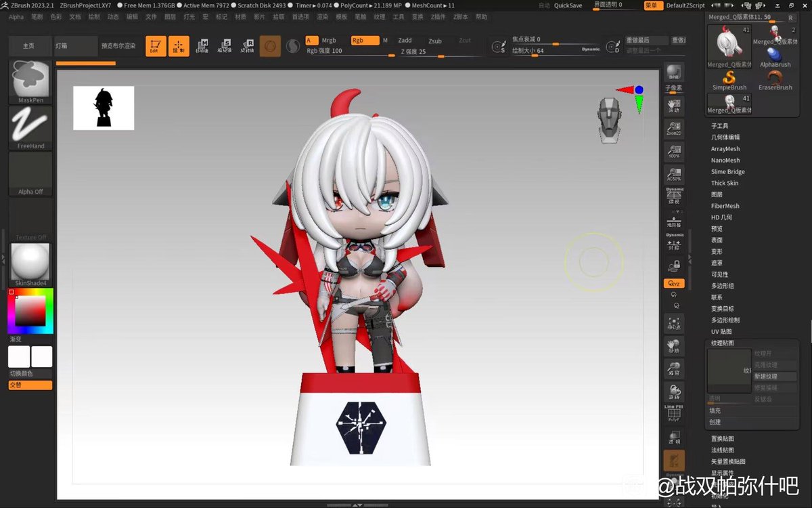Viewport: 812px width, 508px height.
Task: Toggle Dynamic symmetry (对称) button
Action: pyautogui.click(x=674, y=242)
